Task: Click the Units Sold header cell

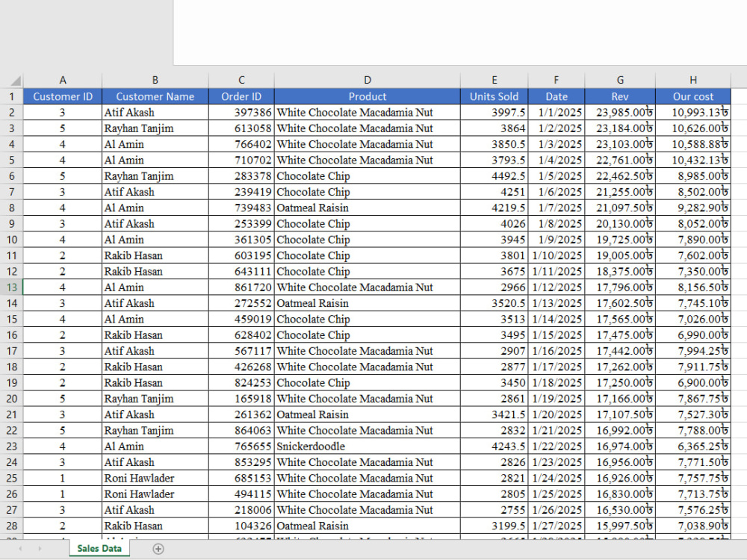Action: (494, 96)
